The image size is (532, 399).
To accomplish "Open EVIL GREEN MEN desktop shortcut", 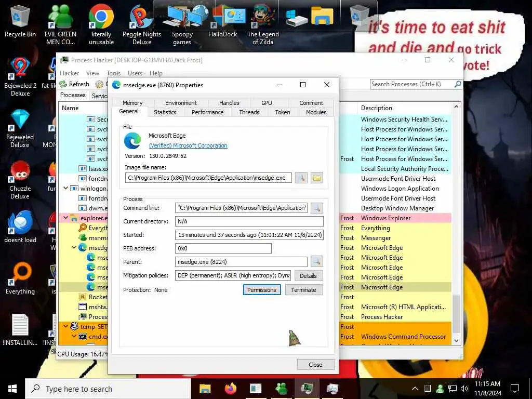I will click(60, 24).
